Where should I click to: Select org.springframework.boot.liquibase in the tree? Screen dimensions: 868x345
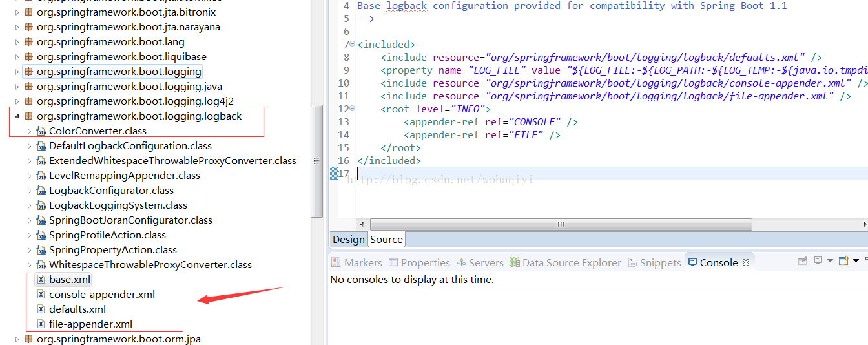coord(121,57)
